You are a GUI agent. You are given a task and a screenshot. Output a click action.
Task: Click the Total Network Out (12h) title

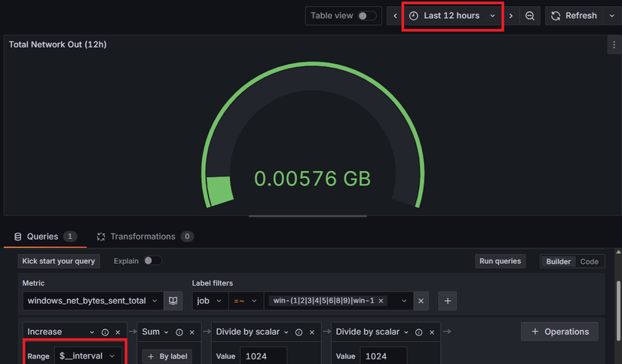coord(58,44)
